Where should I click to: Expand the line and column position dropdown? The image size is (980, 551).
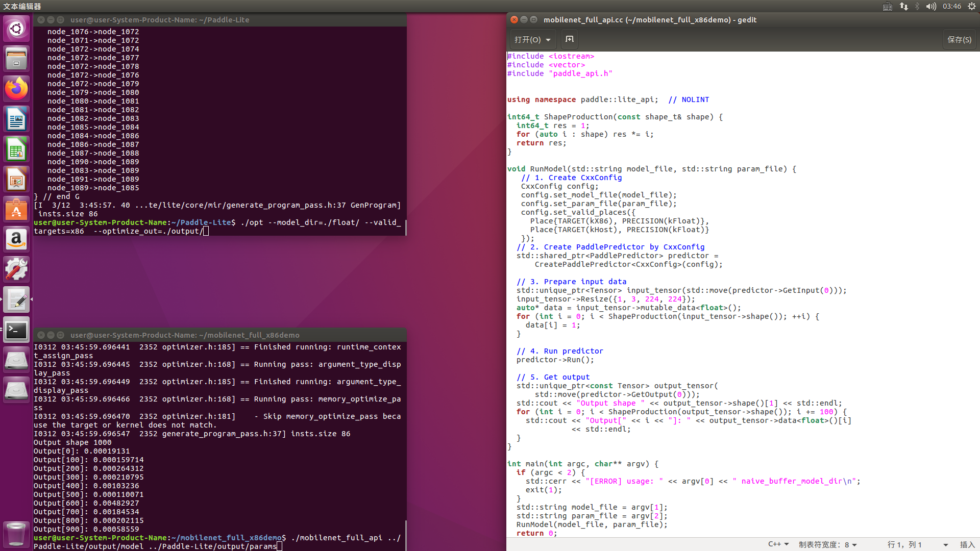945,544
